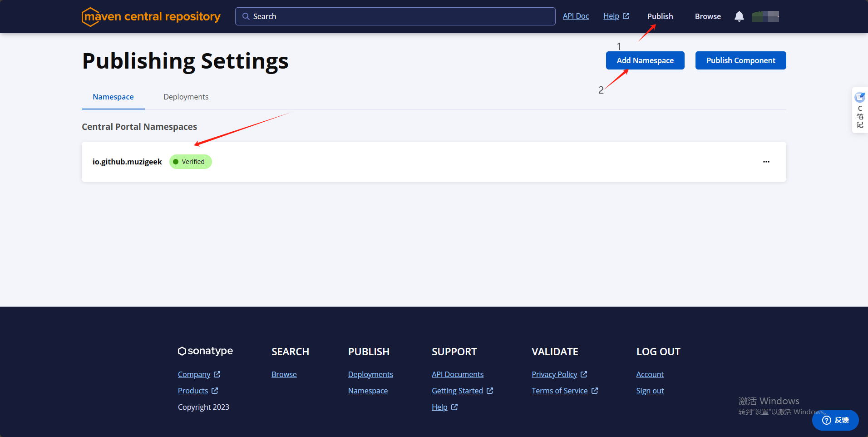Open the API Doc link

click(x=576, y=16)
